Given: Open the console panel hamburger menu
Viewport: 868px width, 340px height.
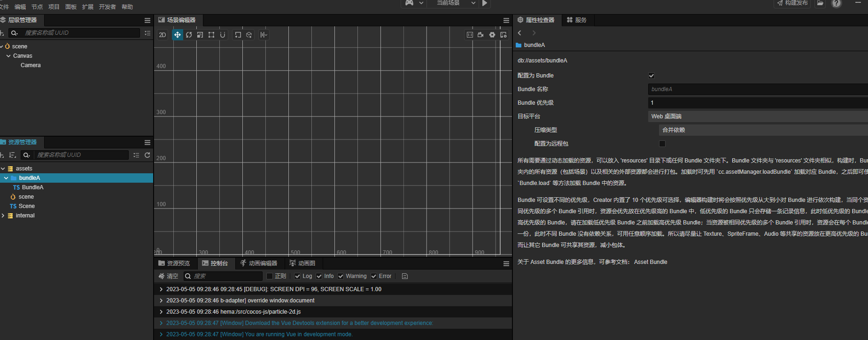Looking at the screenshot, I should point(506,264).
